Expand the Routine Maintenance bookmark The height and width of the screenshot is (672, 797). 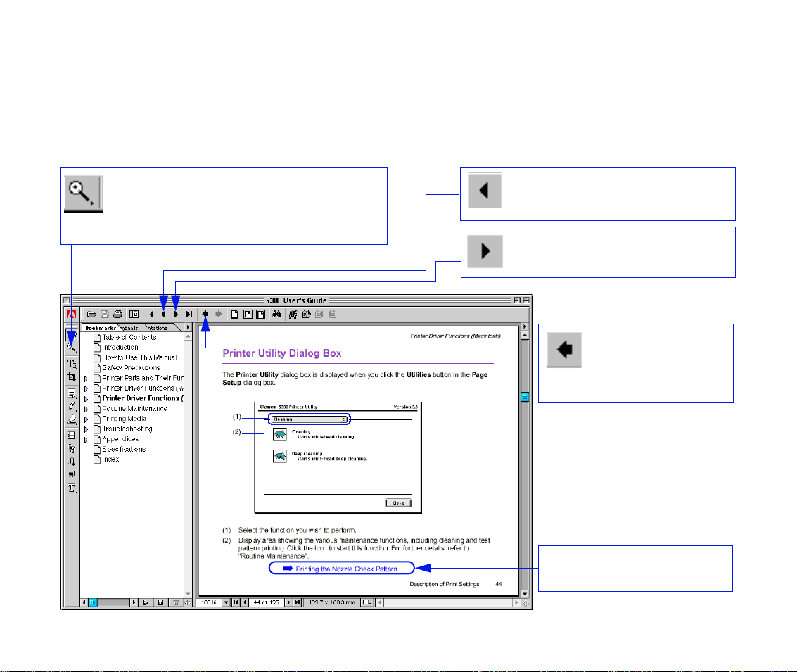pyautogui.click(x=86, y=410)
